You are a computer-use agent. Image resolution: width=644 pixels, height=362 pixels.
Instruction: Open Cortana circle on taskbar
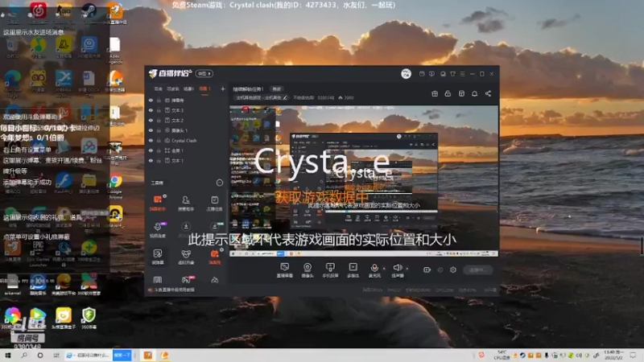coord(39,355)
